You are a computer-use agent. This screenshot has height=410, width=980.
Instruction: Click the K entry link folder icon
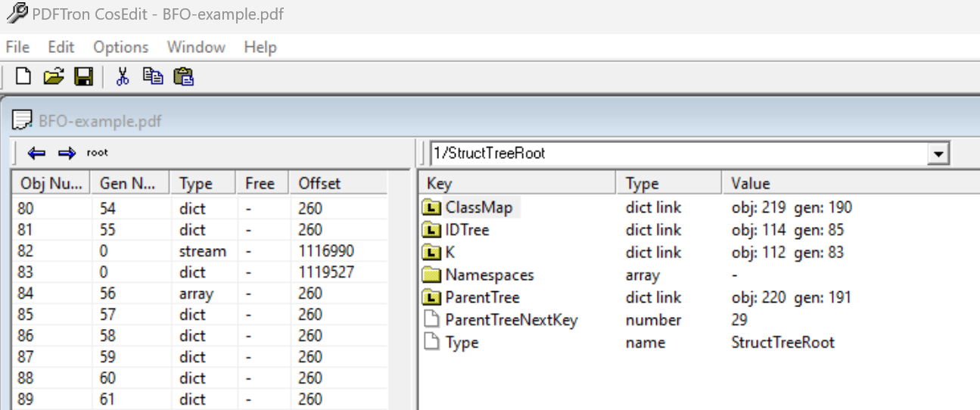(432, 253)
